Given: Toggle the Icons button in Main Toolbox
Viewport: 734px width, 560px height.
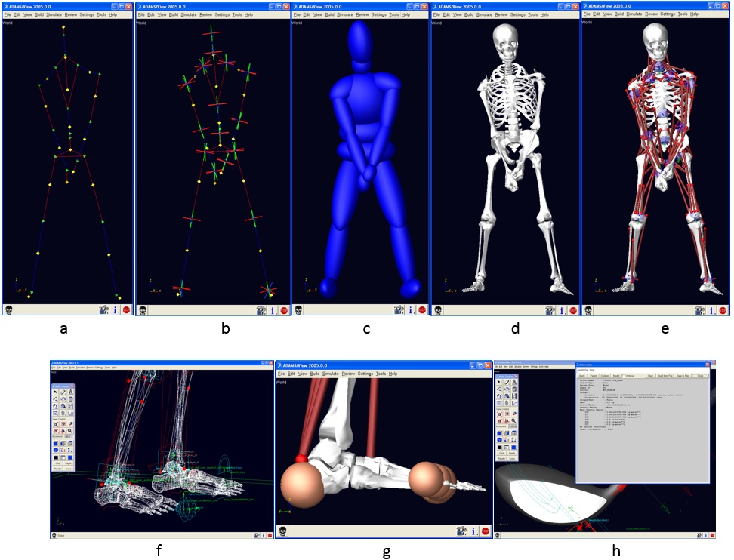Looking at the screenshot, I should click(x=512, y=458).
